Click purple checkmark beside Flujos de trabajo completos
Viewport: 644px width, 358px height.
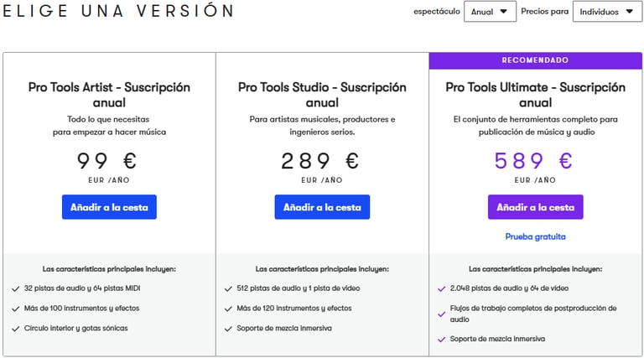click(442, 314)
